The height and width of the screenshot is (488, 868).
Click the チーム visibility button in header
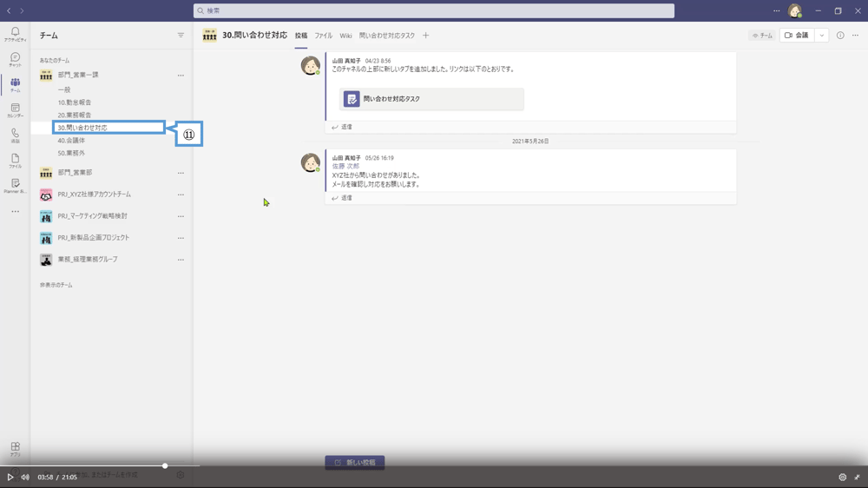[x=762, y=36]
